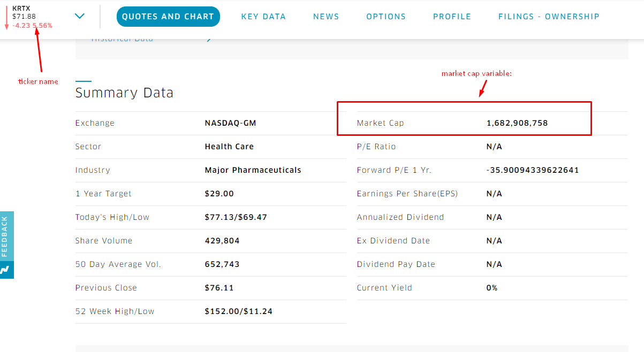Open the Options tab

[x=386, y=17]
